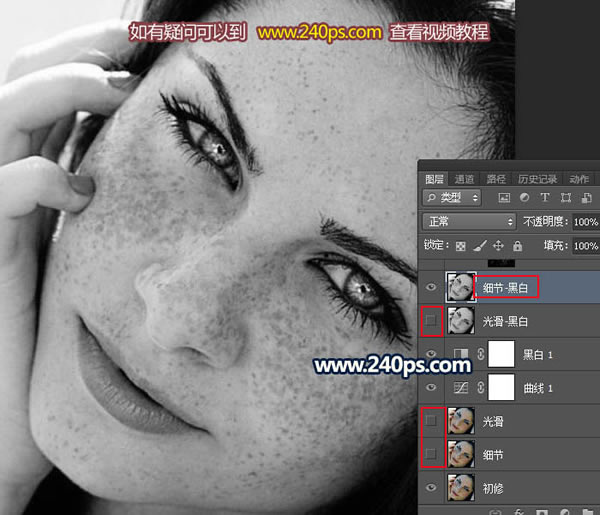Image resolution: width=600 pixels, height=515 pixels.
Task: Show the 细节 layer
Action: 431,454
